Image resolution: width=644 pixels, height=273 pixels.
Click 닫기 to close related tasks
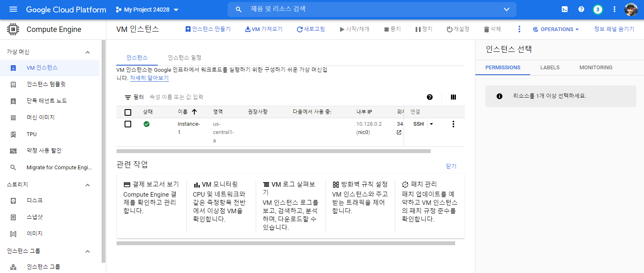tap(451, 166)
